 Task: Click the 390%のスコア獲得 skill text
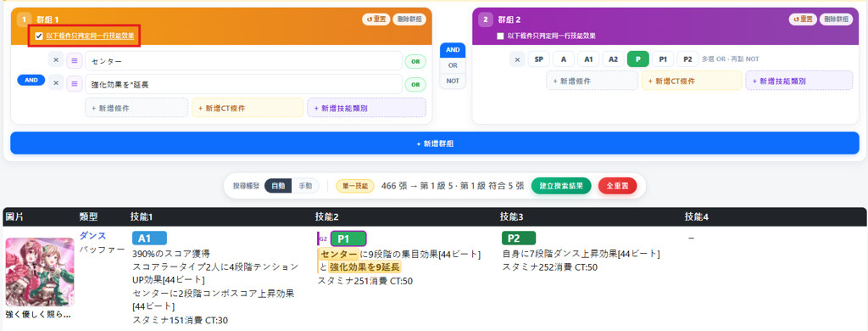pyautogui.click(x=171, y=254)
